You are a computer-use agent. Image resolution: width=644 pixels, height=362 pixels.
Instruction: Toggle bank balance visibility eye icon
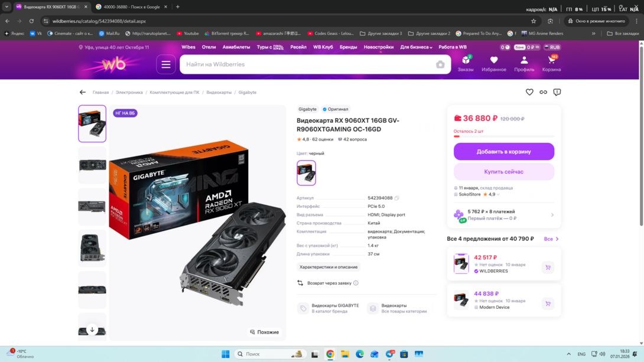click(537, 47)
